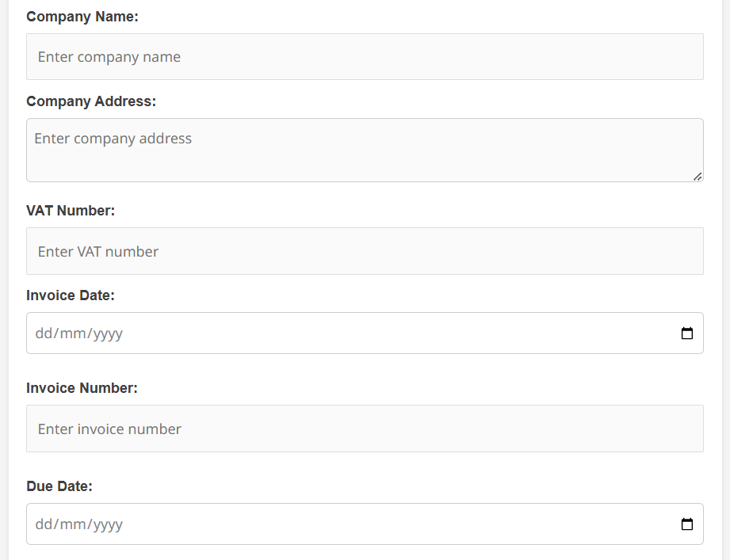Click the "Company Name:" label
Screen dimensions: 730x560
(82, 17)
